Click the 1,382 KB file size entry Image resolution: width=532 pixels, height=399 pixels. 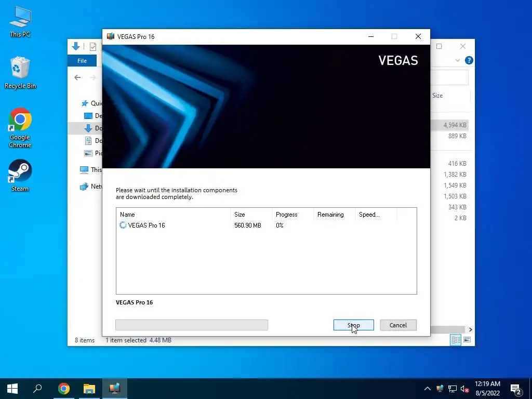click(x=455, y=175)
